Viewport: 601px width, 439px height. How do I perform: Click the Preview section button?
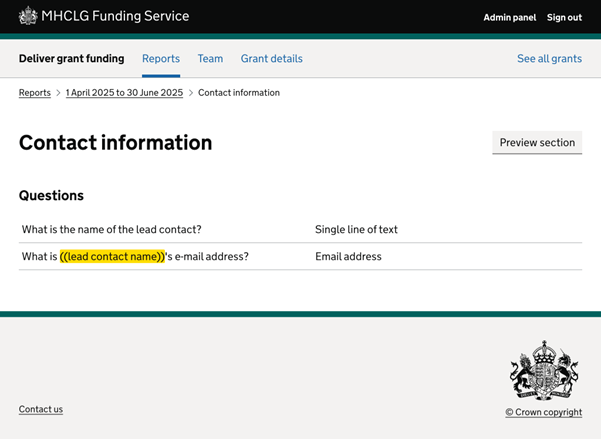pos(537,143)
